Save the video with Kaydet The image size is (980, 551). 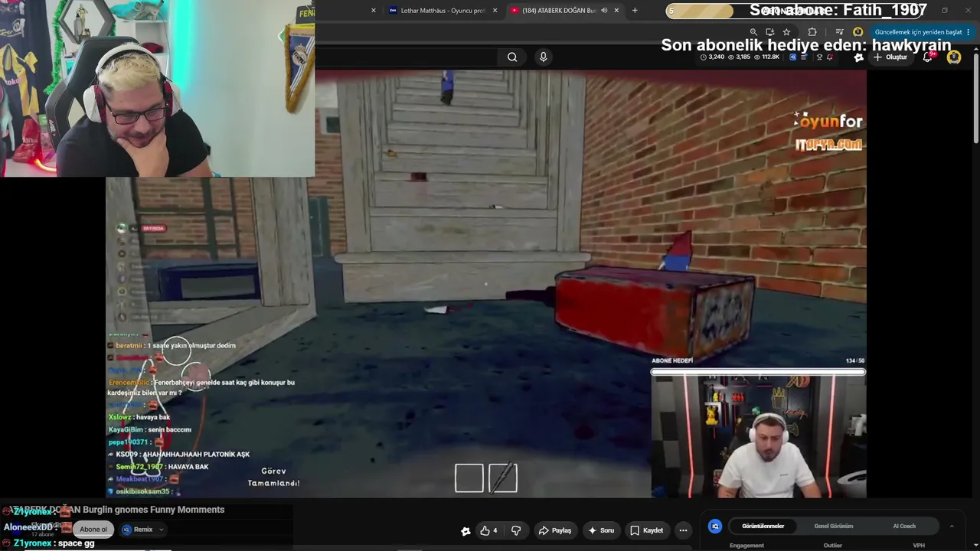646,530
